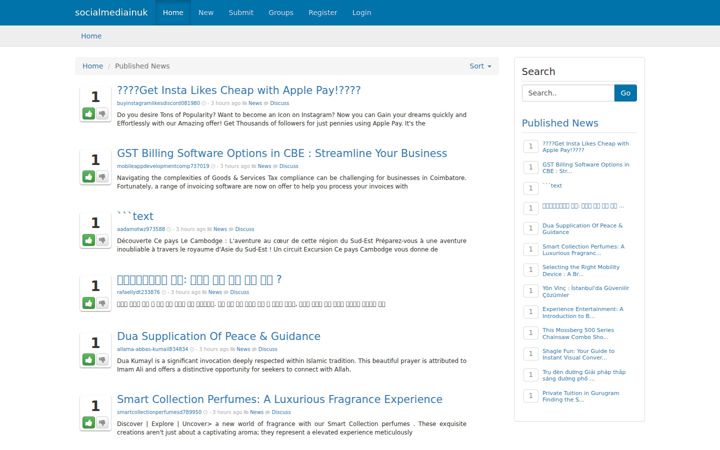This screenshot has width=720, height=450.
Task: Click vote count 1 on Dua Supplication post
Action: tap(95, 343)
